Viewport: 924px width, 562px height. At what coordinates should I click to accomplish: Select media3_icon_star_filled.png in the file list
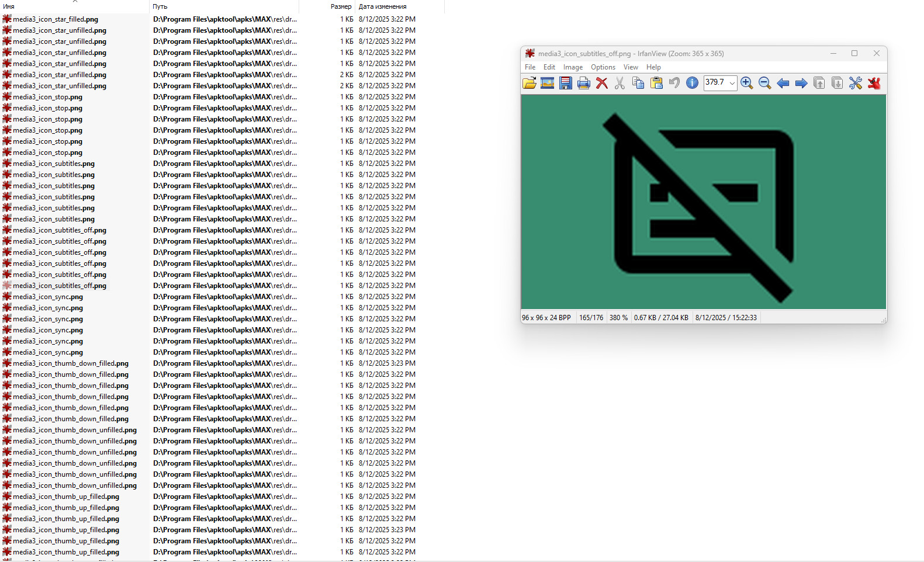point(56,19)
